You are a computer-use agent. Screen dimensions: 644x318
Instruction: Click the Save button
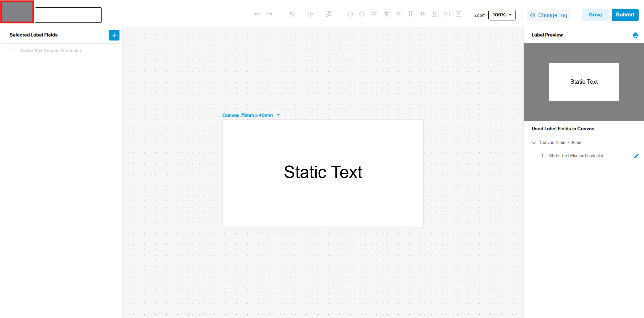click(x=595, y=15)
